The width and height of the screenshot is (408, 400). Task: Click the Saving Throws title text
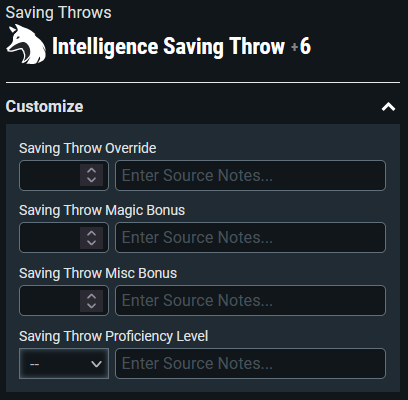click(x=59, y=13)
